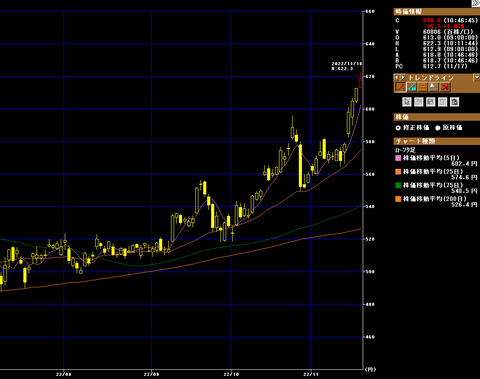
Task: Click the トレンドライン panel title
Action: click(x=431, y=78)
